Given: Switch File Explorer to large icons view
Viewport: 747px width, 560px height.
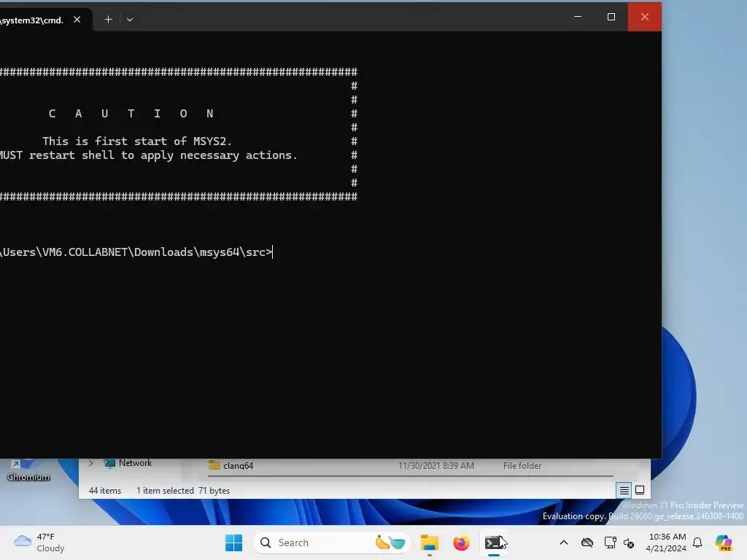Looking at the screenshot, I should (x=640, y=490).
